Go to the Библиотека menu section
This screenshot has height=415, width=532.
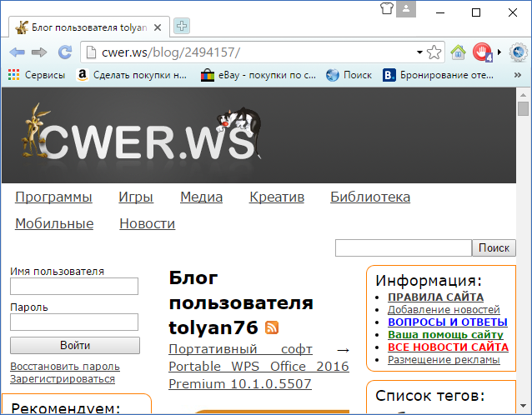click(x=370, y=197)
